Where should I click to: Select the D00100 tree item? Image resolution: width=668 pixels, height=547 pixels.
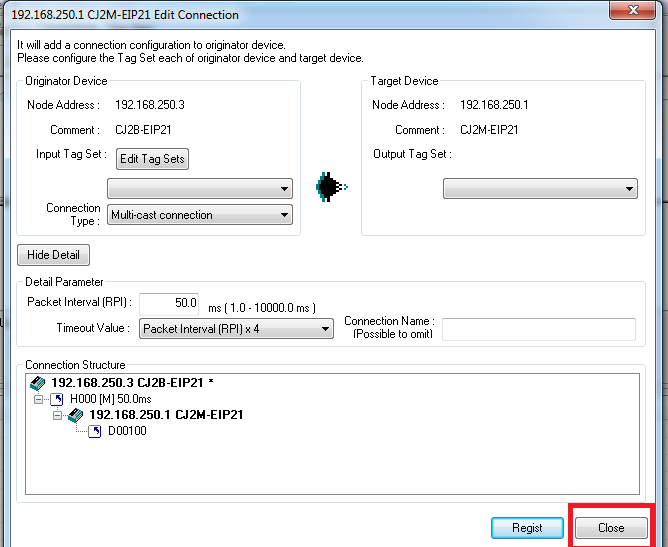pyautogui.click(x=127, y=431)
